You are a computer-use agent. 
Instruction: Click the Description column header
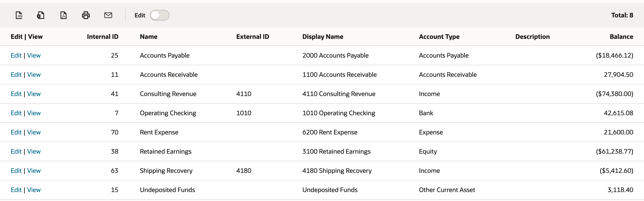tap(532, 37)
